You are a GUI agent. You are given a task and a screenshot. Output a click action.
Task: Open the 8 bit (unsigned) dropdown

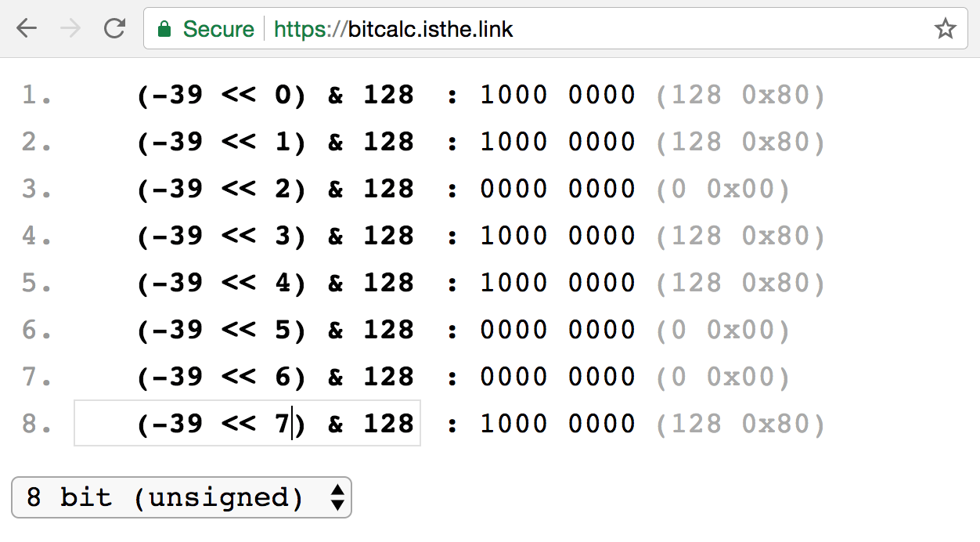[182, 497]
